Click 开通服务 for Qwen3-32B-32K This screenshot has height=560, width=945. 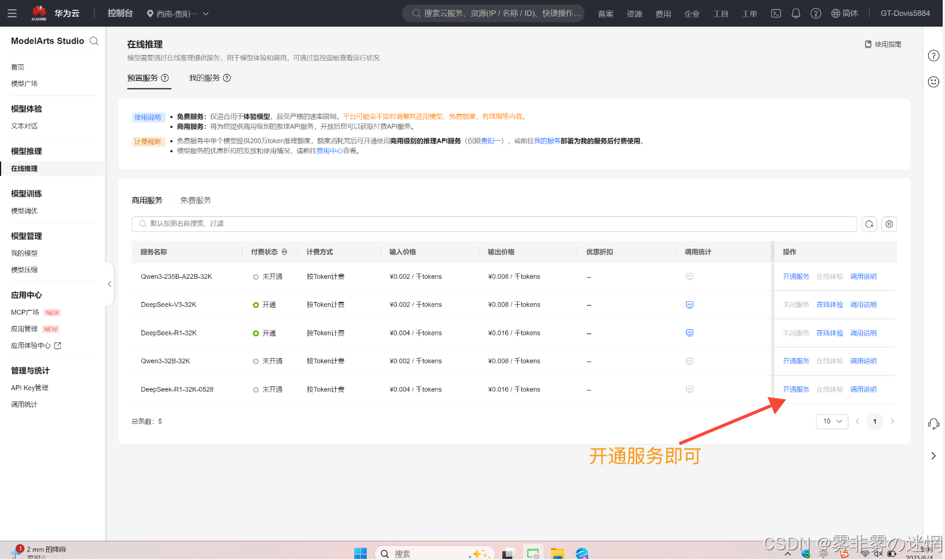point(796,361)
